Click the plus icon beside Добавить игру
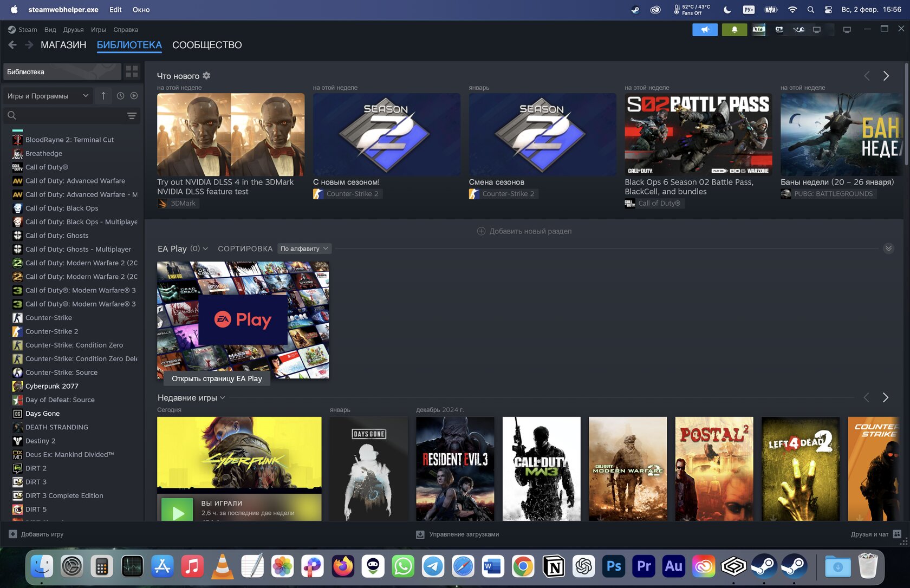The height and width of the screenshot is (588, 910). (13, 534)
